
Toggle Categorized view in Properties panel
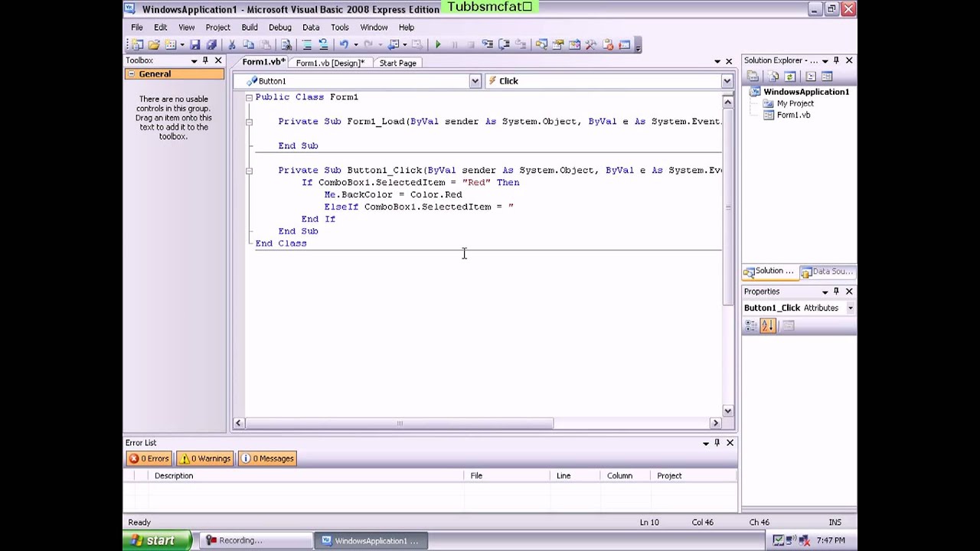[x=751, y=326]
